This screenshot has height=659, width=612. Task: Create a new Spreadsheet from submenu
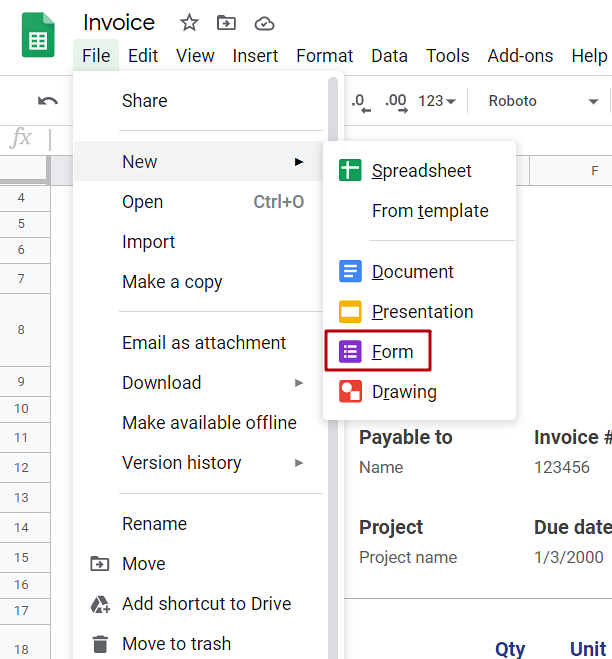click(420, 171)
